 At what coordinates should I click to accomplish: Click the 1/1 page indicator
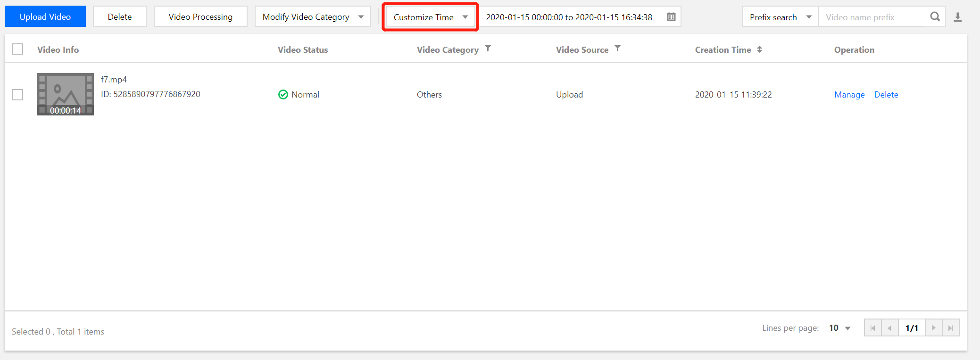(912, 328)
